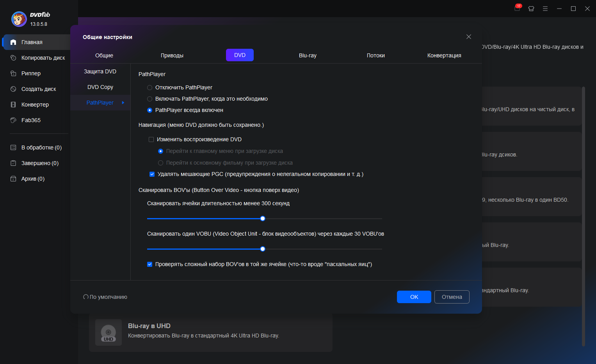Click the Копировать диск disc icon

(x=13, y=58)
